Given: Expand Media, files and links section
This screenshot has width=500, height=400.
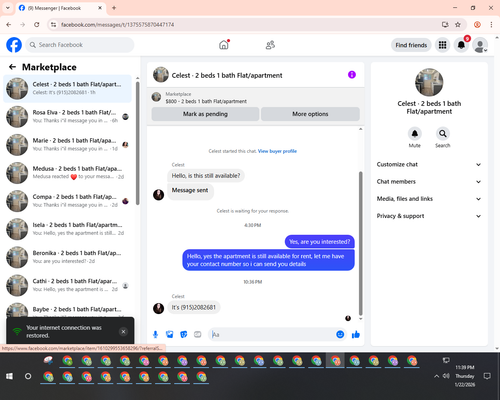Looking at the screenshot, I should (429, 199).
